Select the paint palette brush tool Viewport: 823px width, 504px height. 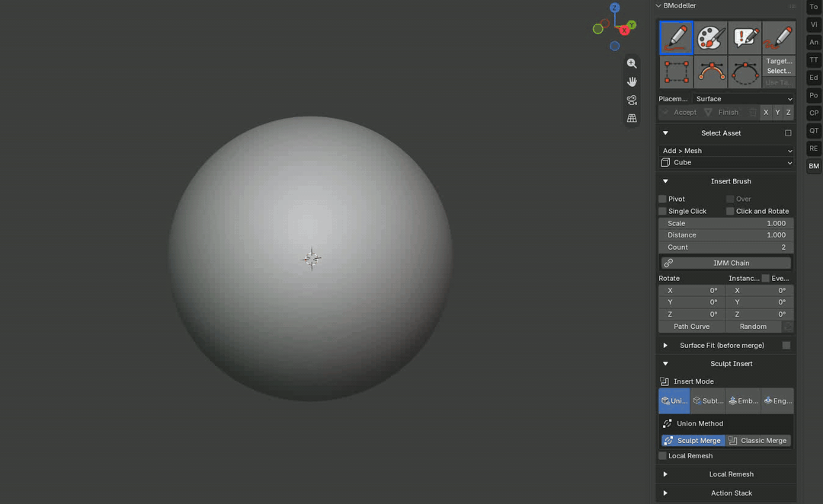710,38
